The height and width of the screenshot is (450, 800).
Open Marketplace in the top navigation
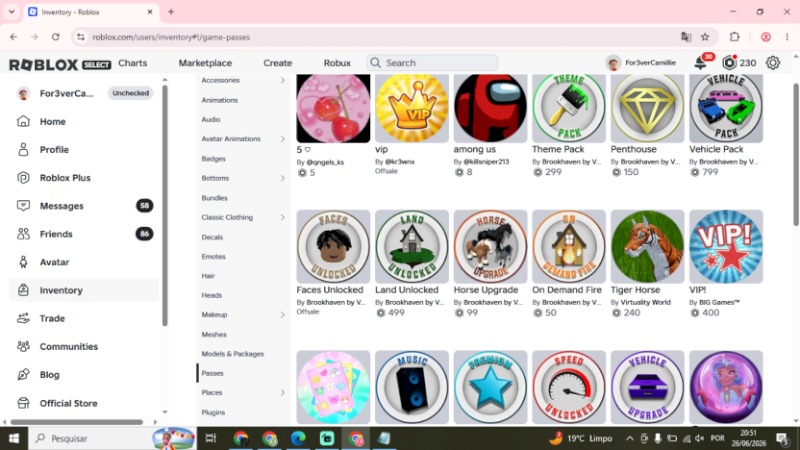point(205,63)
